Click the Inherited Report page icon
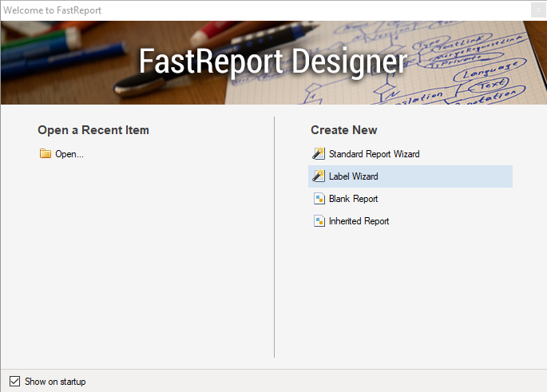This screenshot has height=392, width=547. tap(319, 221)
